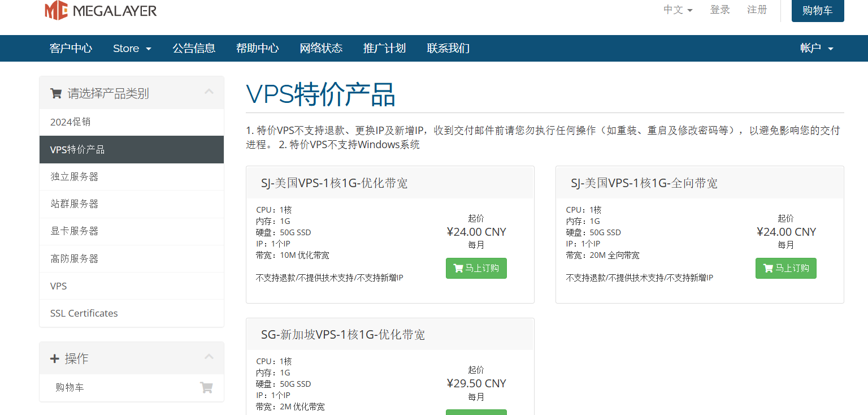Go to 公告信息 page

(x=194, y=49)
